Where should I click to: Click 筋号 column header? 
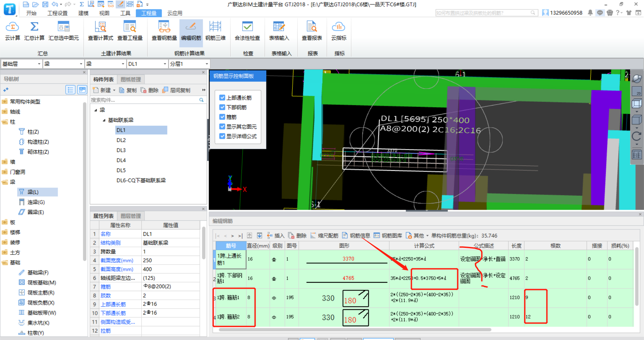[231, 246]
